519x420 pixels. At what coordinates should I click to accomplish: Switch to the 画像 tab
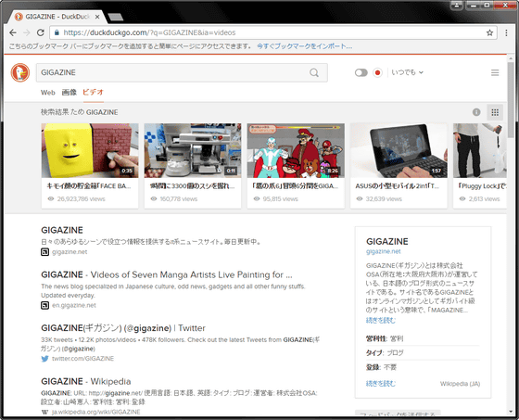pyautogui.click(x=70, y=92)
